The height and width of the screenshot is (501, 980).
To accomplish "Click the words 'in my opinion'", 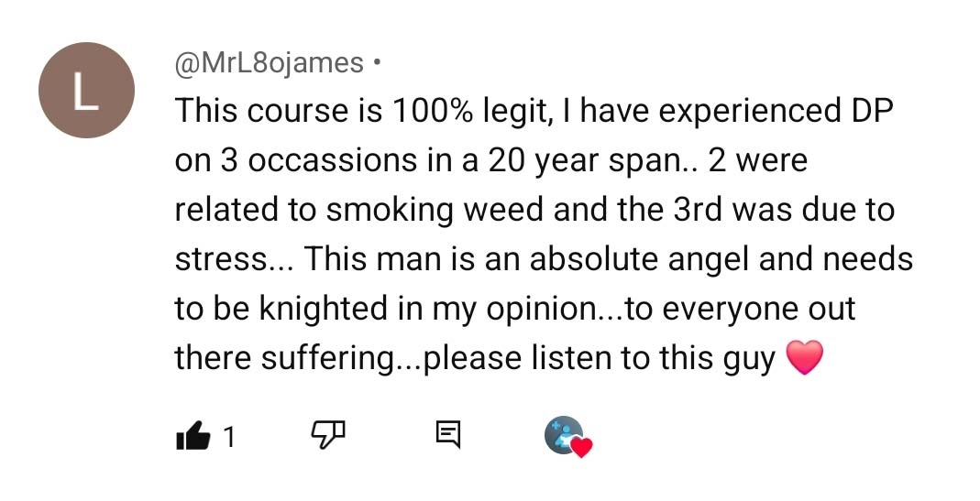I will click(x=483, y=309).
